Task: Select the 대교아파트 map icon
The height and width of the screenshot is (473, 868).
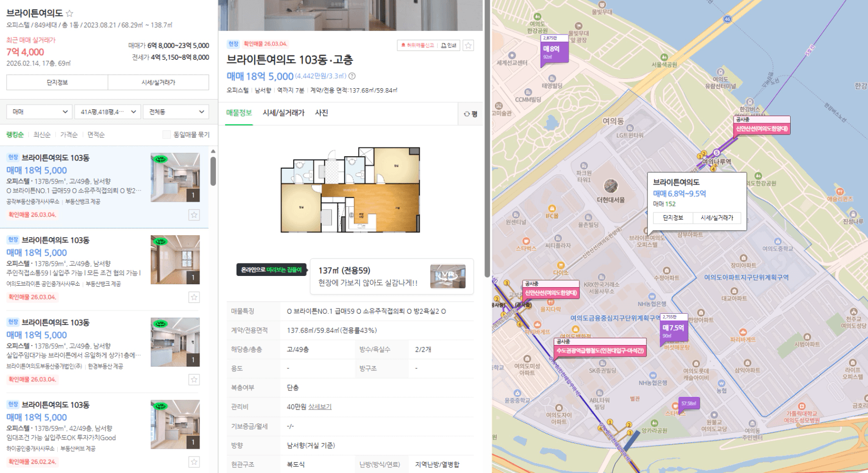Action: point(734,291)
